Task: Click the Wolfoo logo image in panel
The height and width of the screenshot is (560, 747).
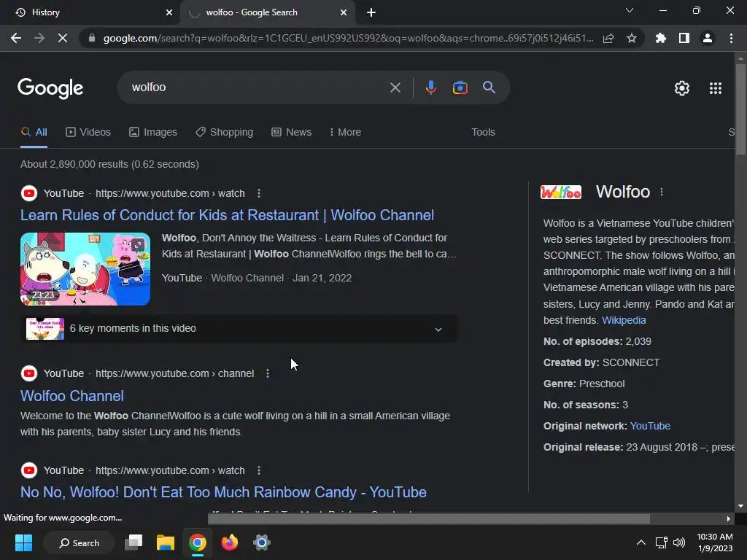Action: (x=561, y=192)
